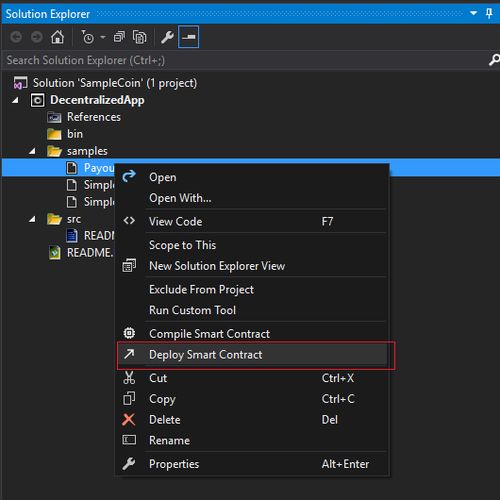Click the Search Solution Explorer field
The height and width of the screenshot is (500, 500).
pyautogui.click(x=245, y=60)
